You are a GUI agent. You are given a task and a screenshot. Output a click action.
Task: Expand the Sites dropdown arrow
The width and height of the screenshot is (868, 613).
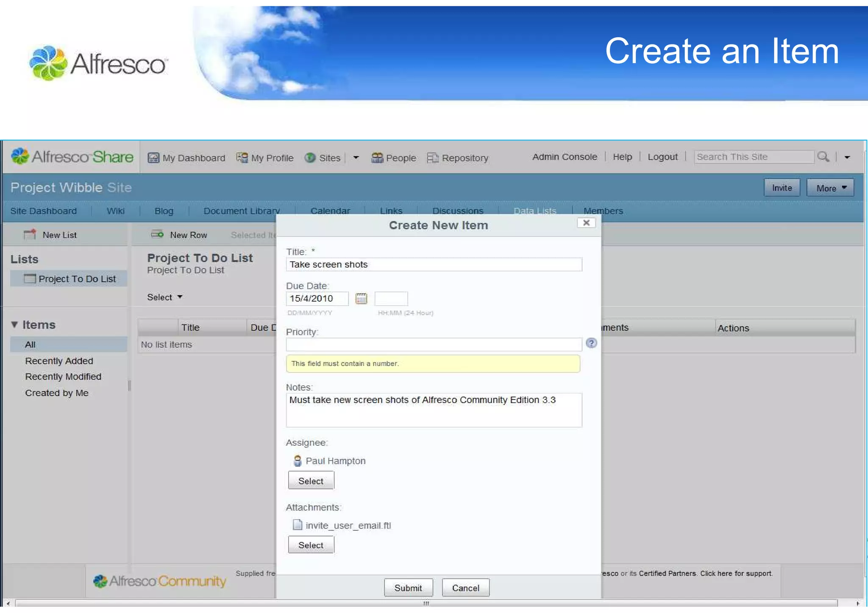pyautogui.click(x=356, y=158)
